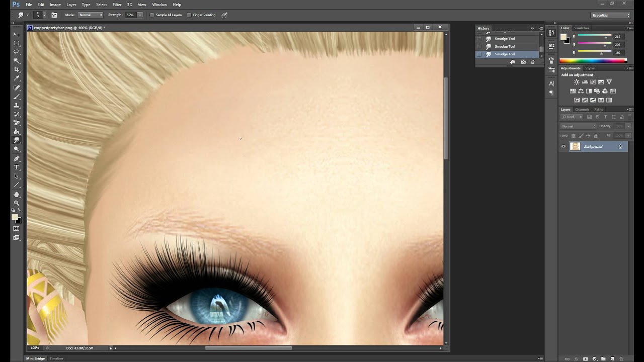Select the History Brush tool
Image resolution: width=644 pixels, height=362 pixels.
point(17,114)
